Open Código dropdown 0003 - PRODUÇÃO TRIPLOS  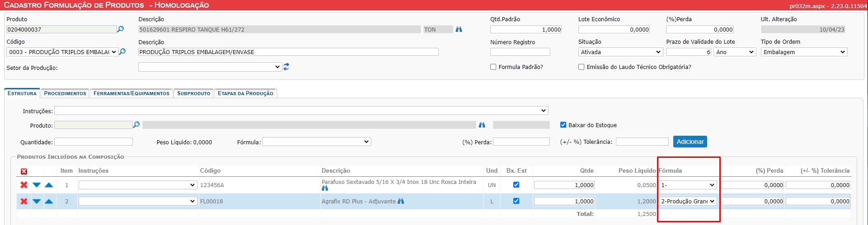click(x=62, y=52)
